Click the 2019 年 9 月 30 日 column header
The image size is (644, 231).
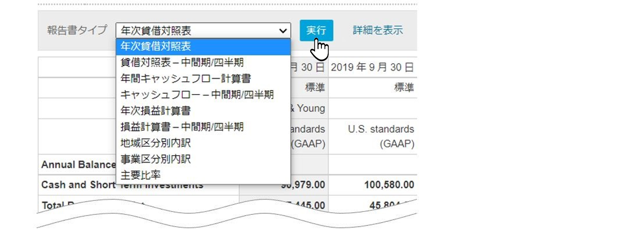[372, 67]
